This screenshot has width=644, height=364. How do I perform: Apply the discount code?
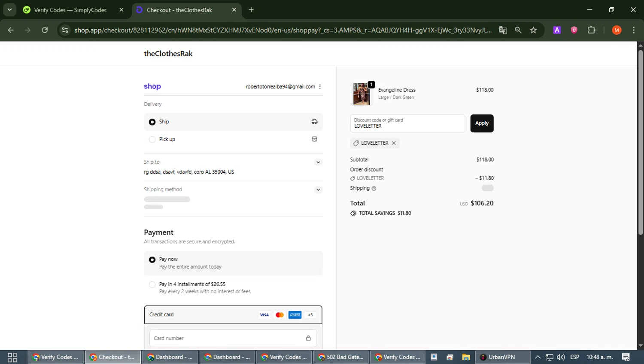pos(482,123)
